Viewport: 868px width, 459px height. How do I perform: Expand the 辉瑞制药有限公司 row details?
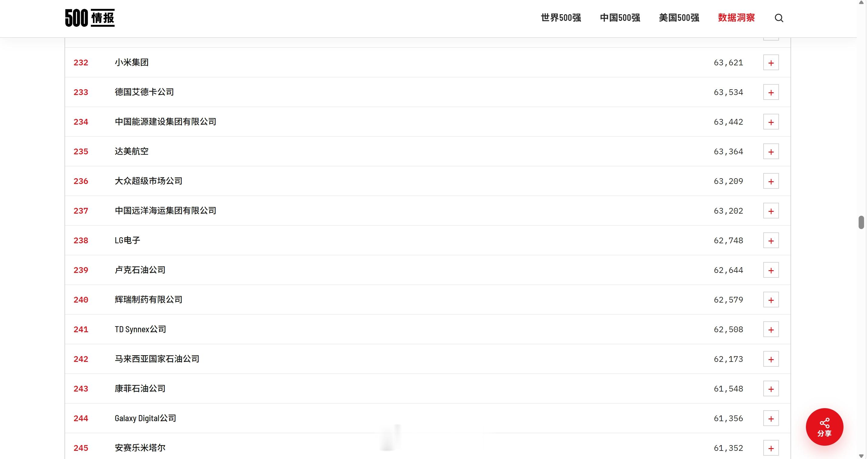[x=771, y=300]
